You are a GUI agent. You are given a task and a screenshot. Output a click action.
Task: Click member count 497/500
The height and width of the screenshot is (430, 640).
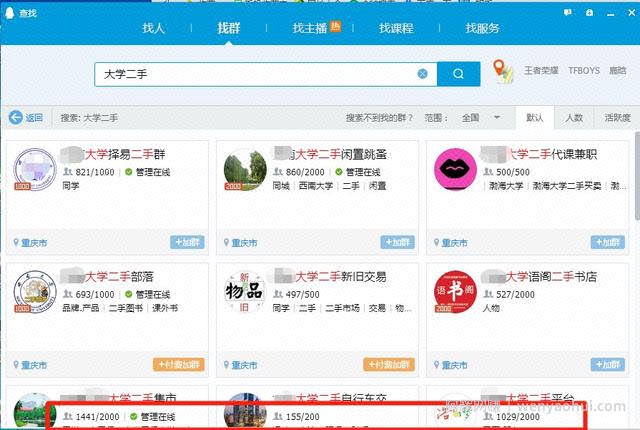coord(302,294)
